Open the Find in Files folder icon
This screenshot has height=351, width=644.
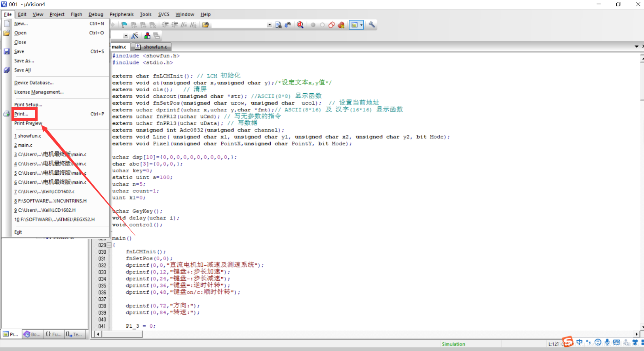click(x=205, y=25)
